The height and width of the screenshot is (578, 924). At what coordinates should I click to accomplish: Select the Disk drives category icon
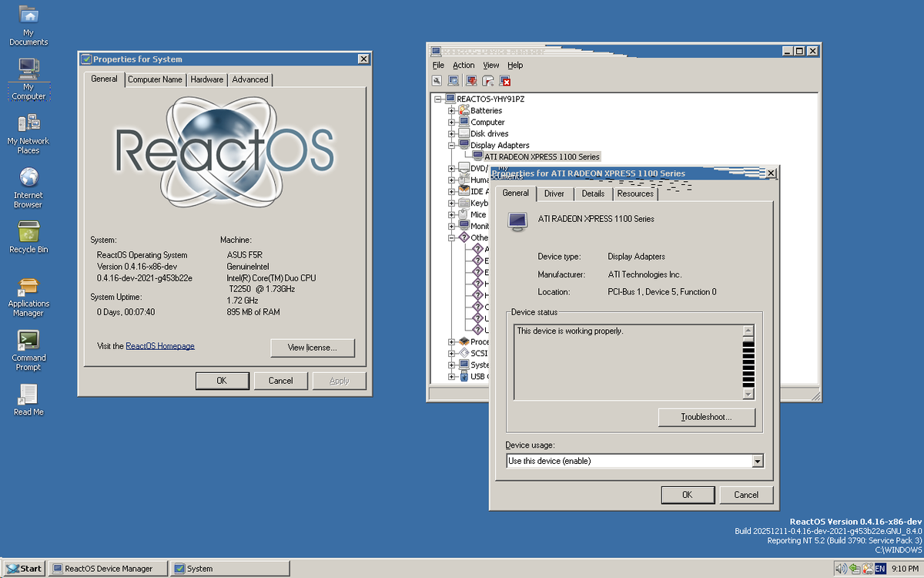click(x=464, y=133)
